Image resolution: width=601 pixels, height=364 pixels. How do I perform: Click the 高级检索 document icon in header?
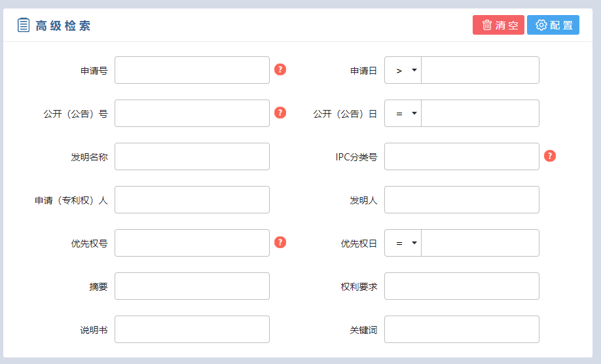pyautogui.click(x=24, y=26)
